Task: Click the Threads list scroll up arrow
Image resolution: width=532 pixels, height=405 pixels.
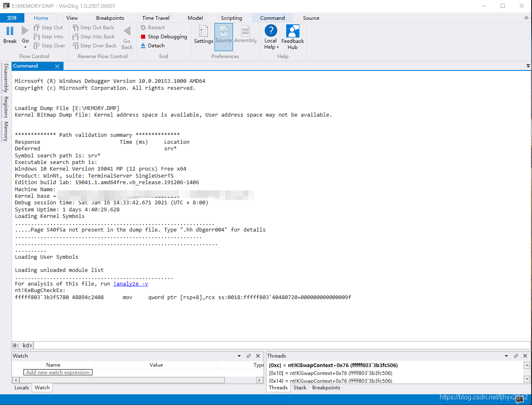Action: (527, 365)
